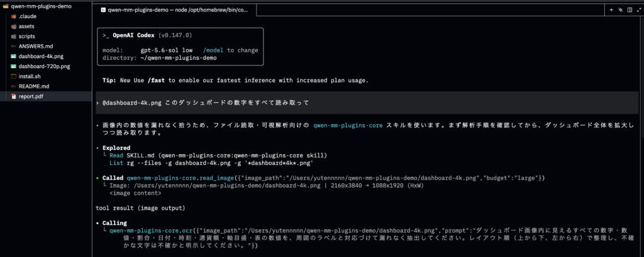Click the markdown icon beside ANSWERS.md
644x257 pixels.
(14, 47)
